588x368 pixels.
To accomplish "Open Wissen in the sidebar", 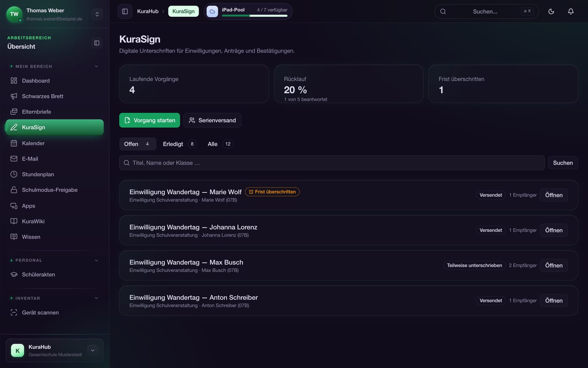I will 55,237.
